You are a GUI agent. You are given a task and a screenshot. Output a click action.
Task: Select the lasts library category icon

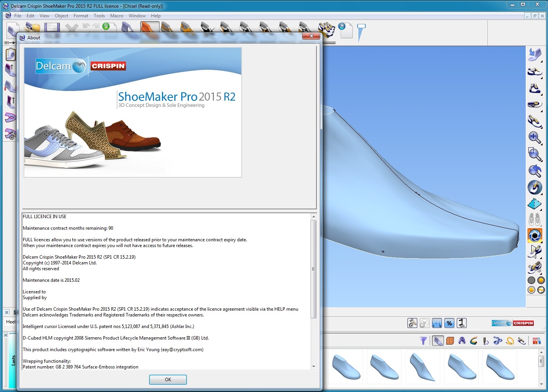coord(438,341)
